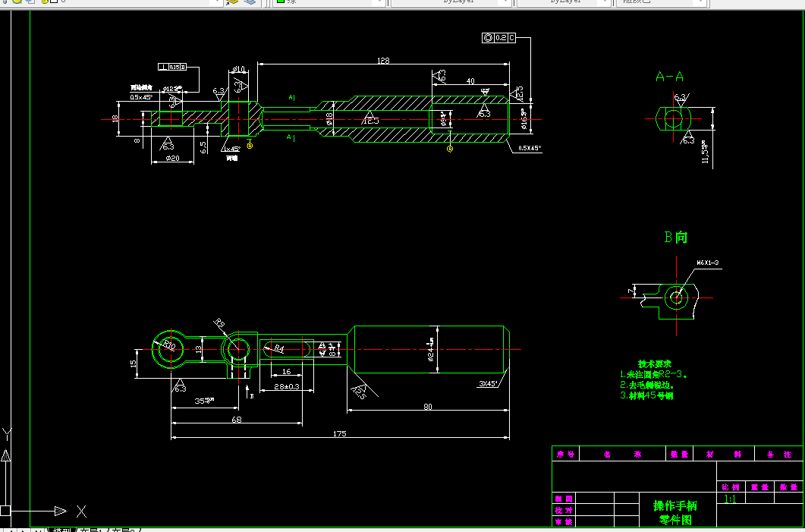Click the 技术要求 heading text

tap(655, 364)
